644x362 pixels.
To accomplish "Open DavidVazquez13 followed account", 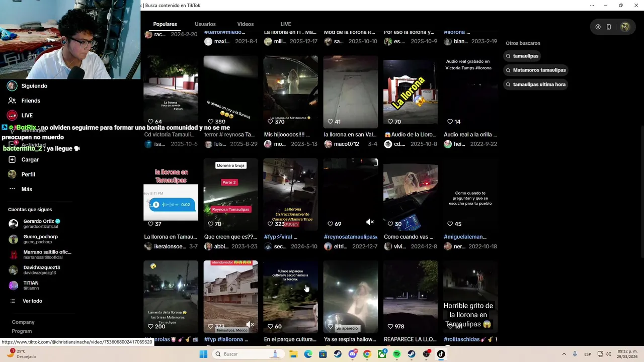I will [34, 270].
